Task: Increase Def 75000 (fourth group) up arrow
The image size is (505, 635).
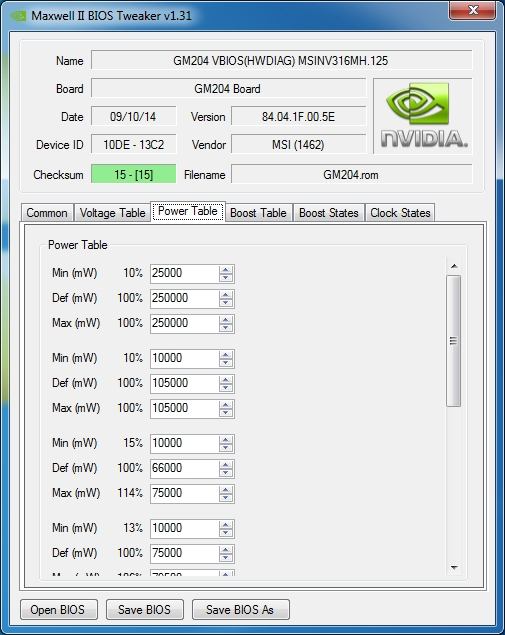Action: (226, 550)
